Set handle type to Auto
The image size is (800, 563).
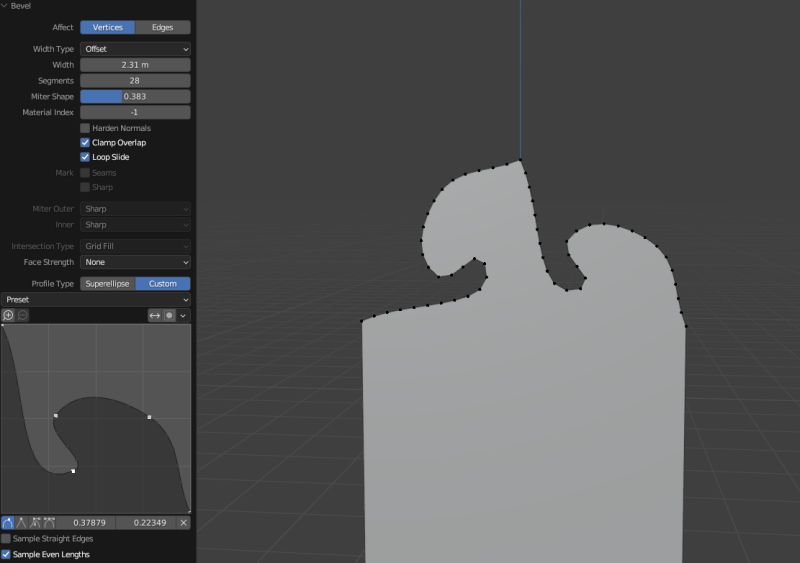pyautogui.click(x=8, y=523)
